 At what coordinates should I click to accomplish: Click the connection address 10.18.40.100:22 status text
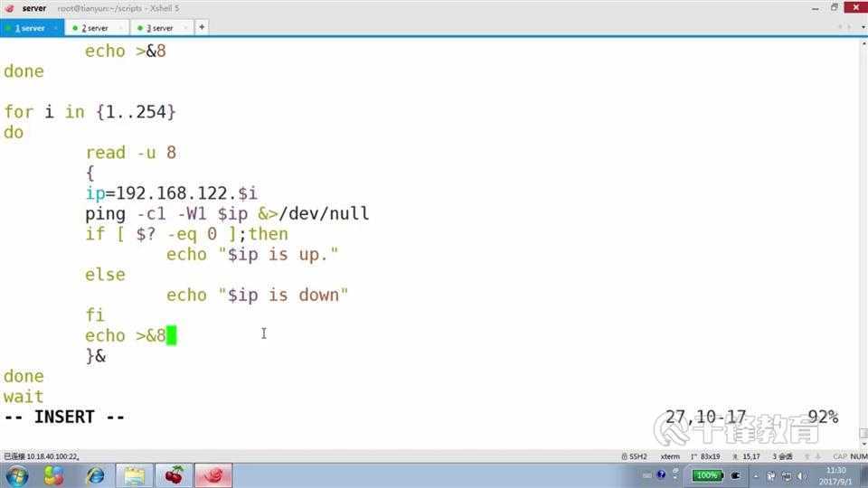tap(42, 456)
